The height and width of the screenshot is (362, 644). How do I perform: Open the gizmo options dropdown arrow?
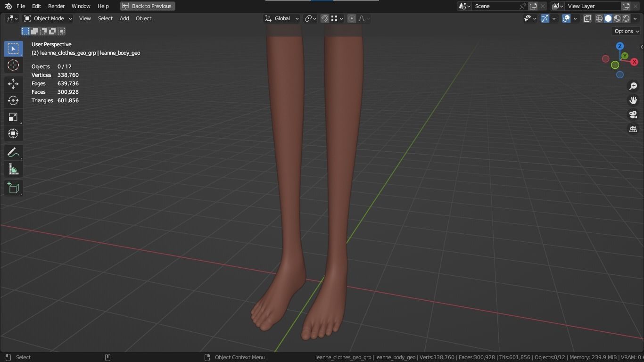pos(554,18)
